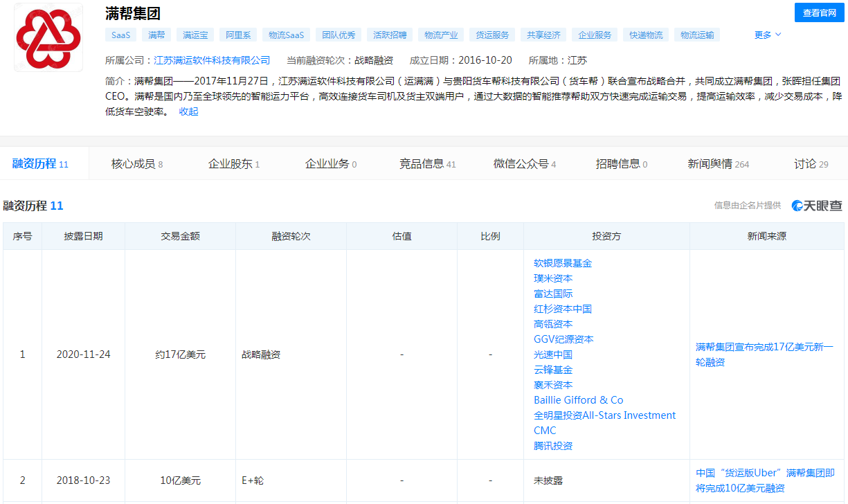Click the 估值 column header

402,236
